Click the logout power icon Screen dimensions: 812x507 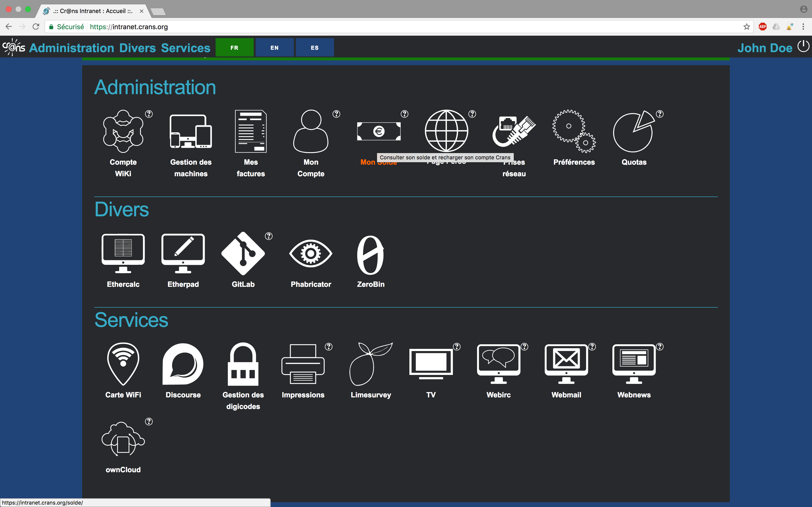(803, 46)
